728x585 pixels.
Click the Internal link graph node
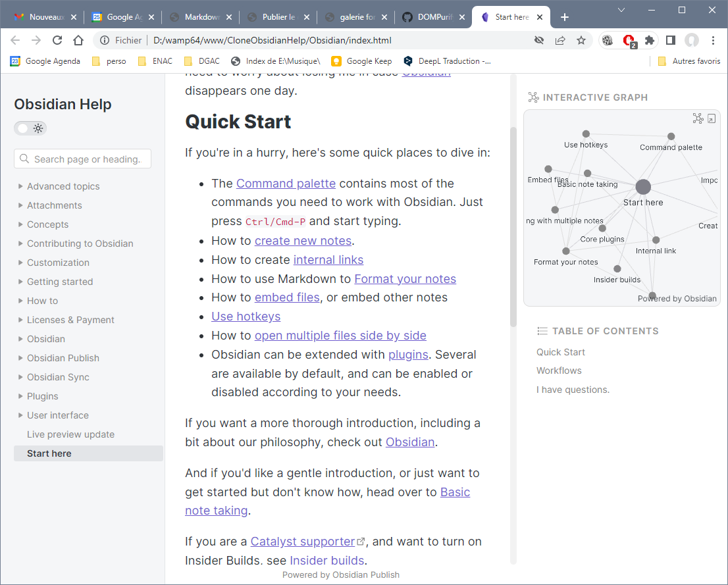pos(656,240)
